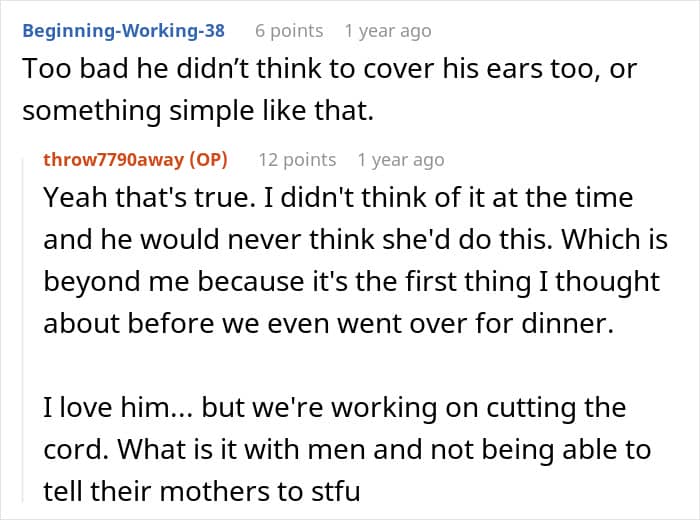Click the line 'about before we even went over'
Screen dimensions: 700x520
329,323
